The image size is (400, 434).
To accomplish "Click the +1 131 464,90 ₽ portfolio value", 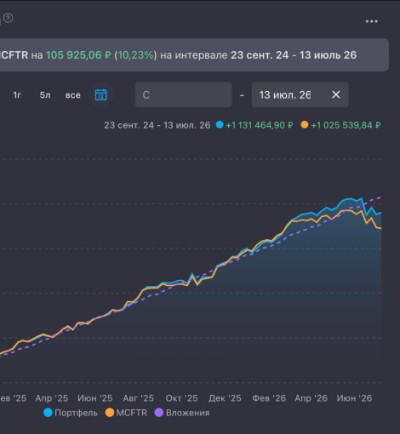I will [x=260, y=125].
